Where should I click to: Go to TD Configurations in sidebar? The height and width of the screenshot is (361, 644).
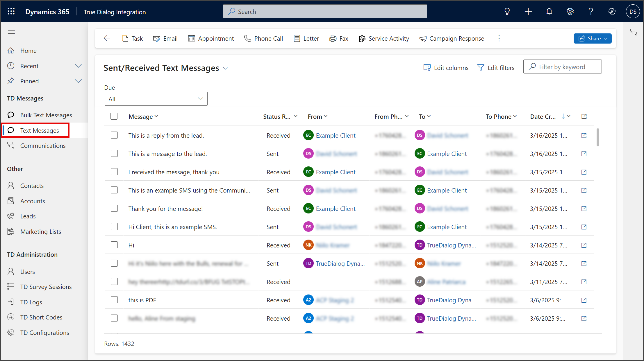(x=44, y=333)
